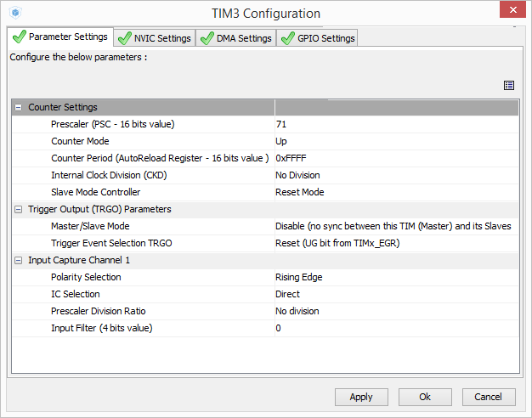Select the Slave Mode Controller Reset Mode value

click(396, 192)
